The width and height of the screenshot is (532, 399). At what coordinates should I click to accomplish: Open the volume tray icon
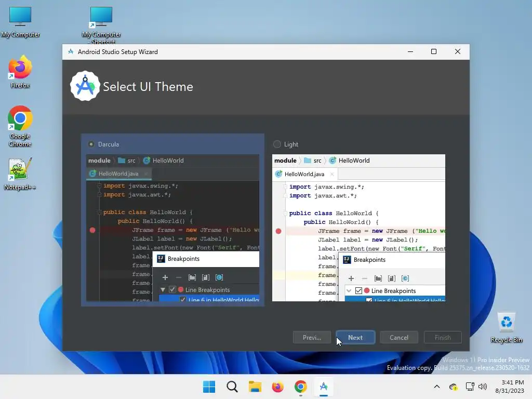pyautogui.click(x=483, y=387)
